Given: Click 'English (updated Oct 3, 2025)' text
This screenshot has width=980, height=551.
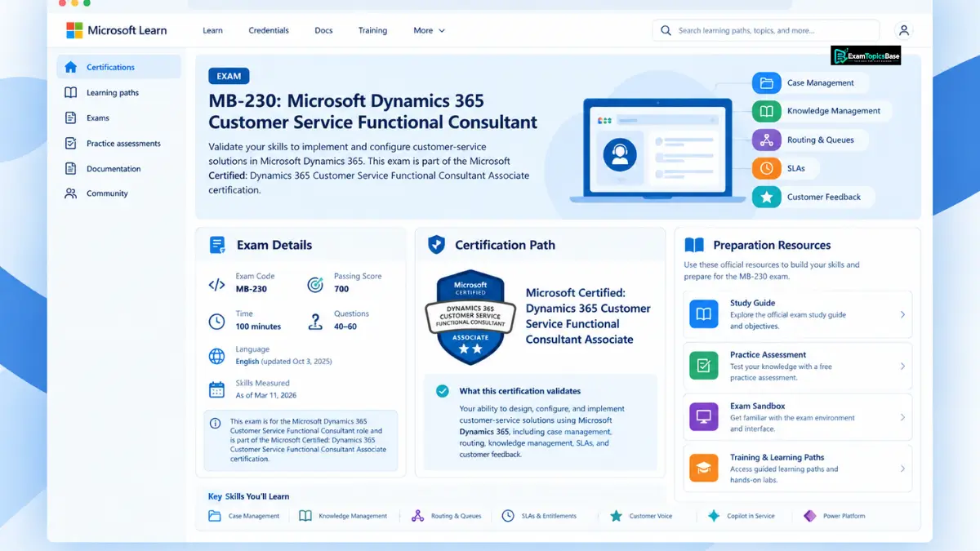Looking at the screenshot, I should tap(283, 361).
